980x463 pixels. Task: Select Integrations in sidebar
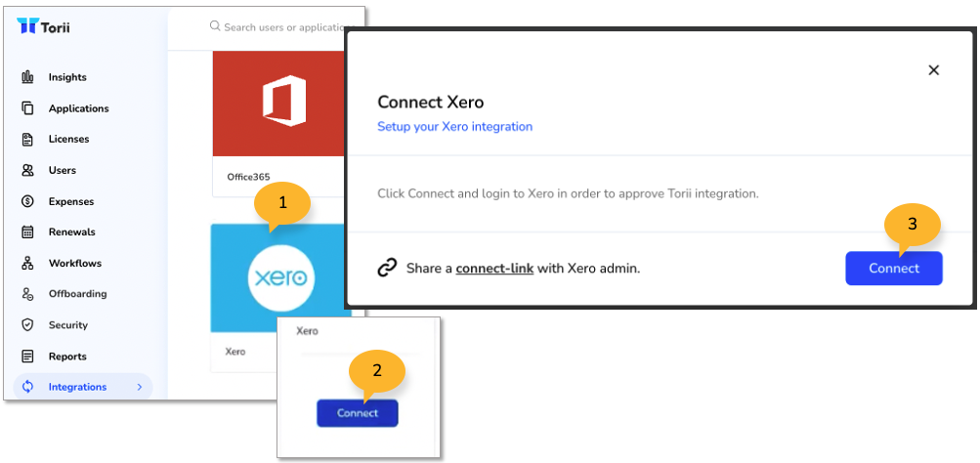click(x=82, y=387)
